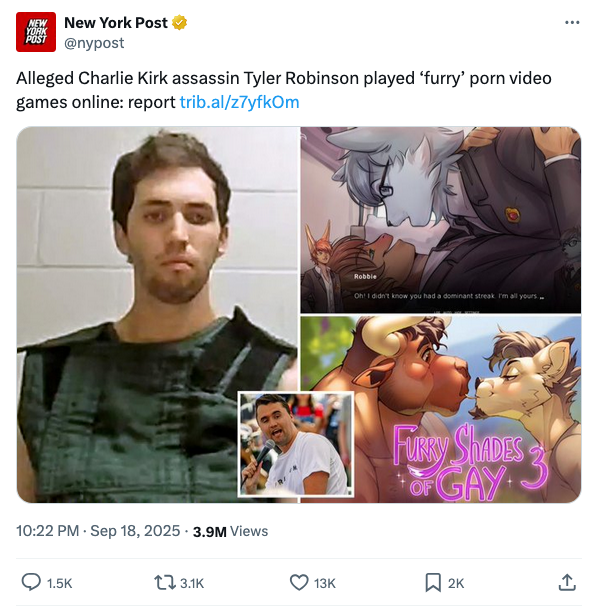Open the three-dot more options menu

572,22
